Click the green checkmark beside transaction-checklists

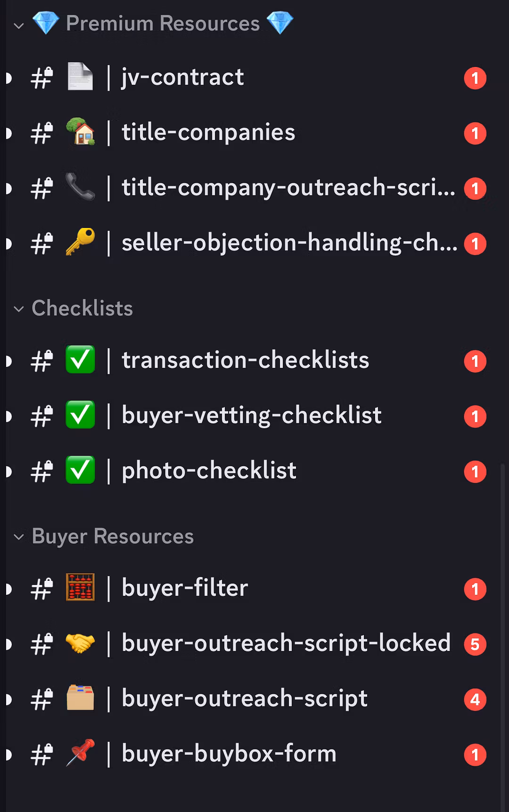(x=80, y=360)
